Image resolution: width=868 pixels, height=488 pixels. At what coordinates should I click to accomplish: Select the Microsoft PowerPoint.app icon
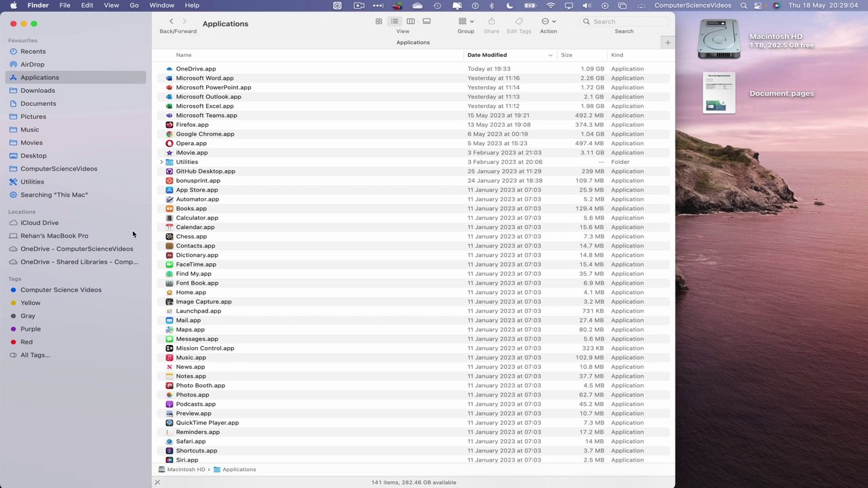point(170,87)
